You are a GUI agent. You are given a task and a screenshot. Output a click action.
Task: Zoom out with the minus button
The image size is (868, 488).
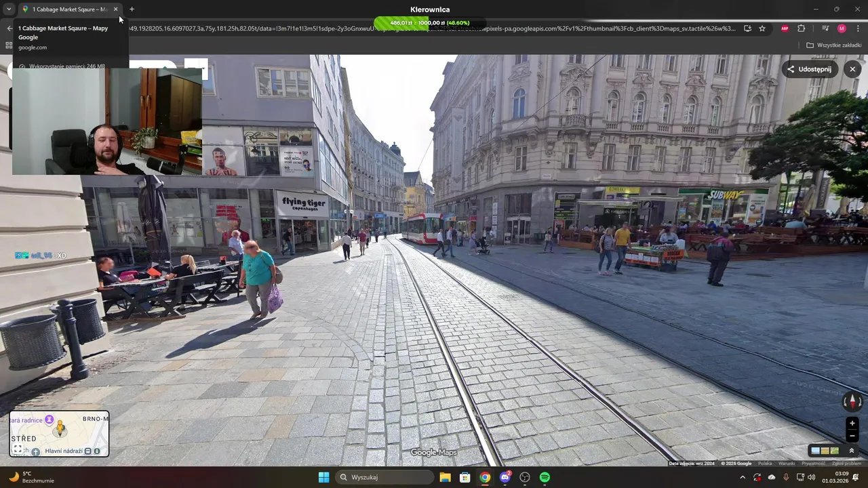point(852,436)
